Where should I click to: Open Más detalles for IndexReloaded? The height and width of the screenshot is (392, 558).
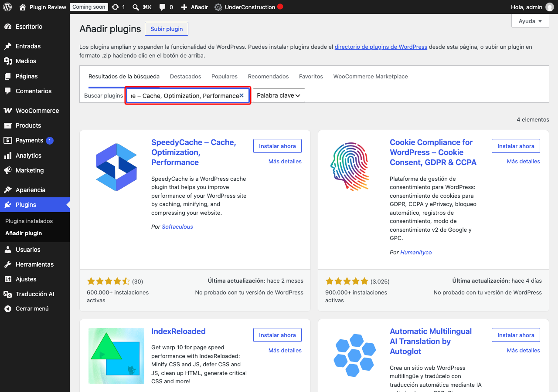coord(285,350)
